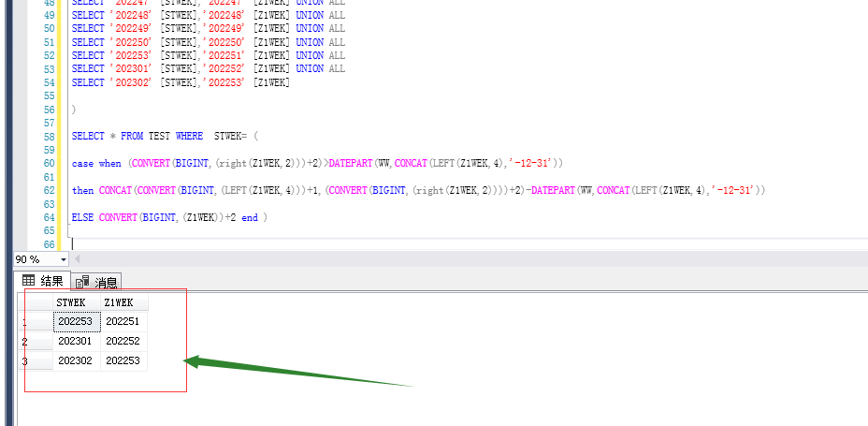Select cell 202302 in results grid
This screenshot has width=868, height=426.
(x=77, y=360)
